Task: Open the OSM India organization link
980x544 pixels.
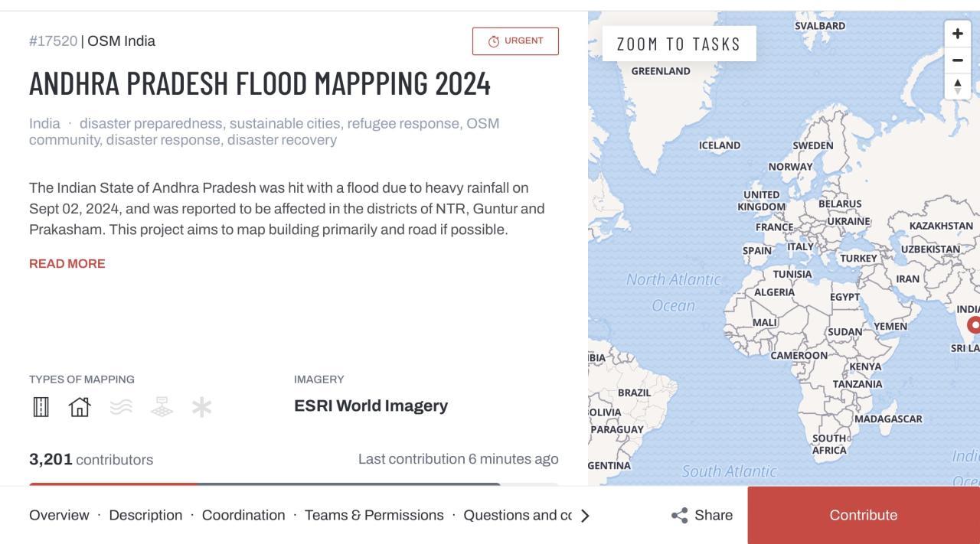Action: tap(121, 41)
